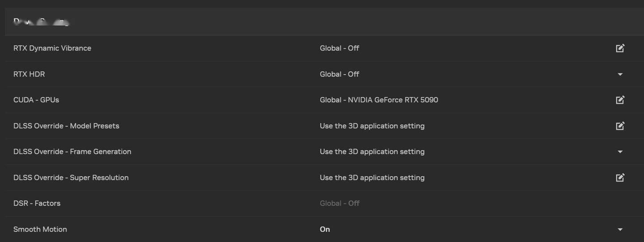Open the Smooth Motion dropdown arrow
This screenshot has width=644, height=242.
coord(620,229)
